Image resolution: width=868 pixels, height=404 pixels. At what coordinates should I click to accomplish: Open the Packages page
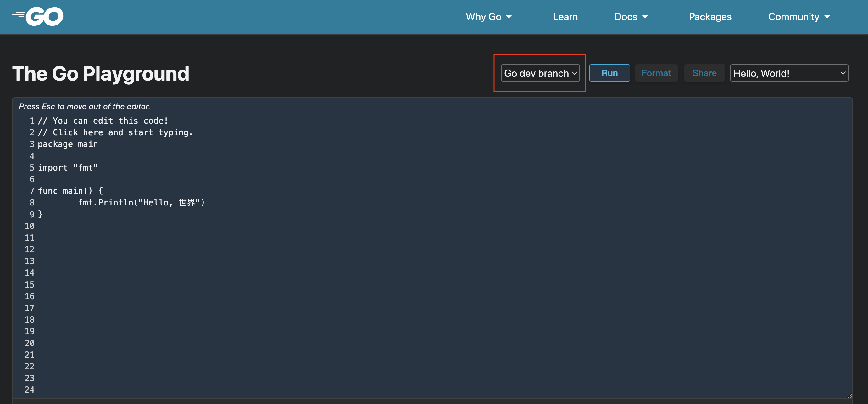[710, 17]
